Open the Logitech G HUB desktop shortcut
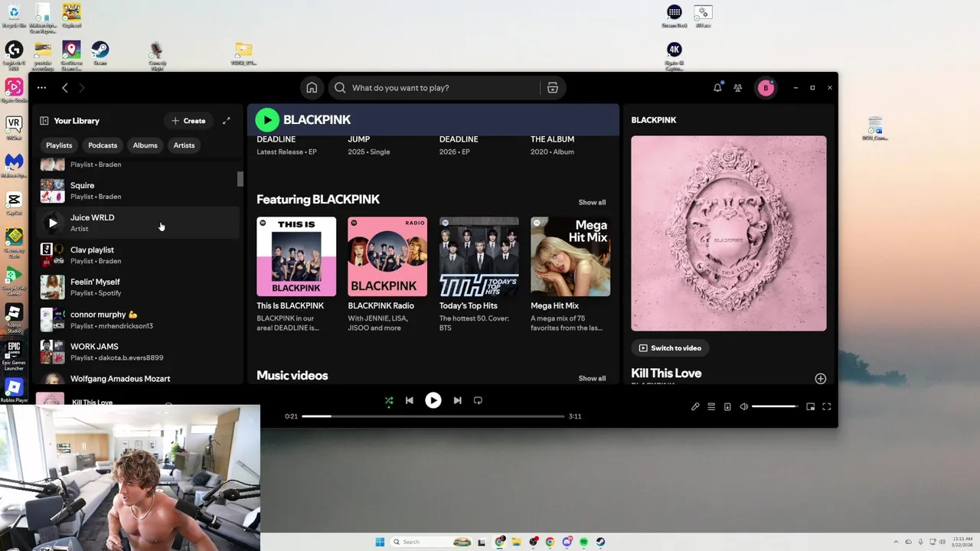This screenshot has width=980, height=551. 14,55
